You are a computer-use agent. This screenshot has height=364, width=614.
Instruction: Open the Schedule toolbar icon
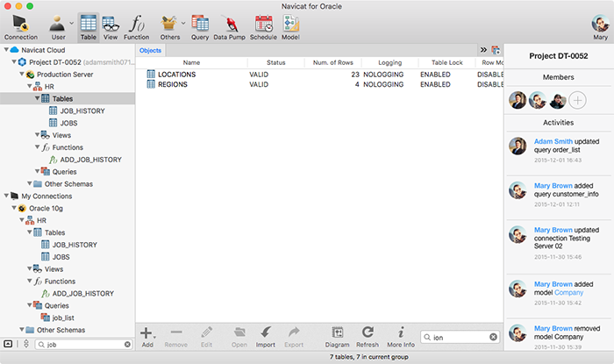[x=263, y=27]
